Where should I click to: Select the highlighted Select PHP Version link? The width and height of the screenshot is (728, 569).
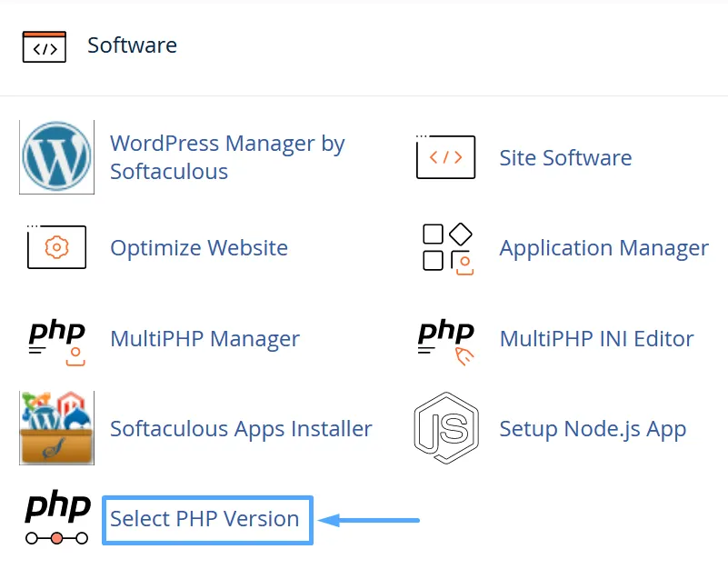pos(206,519)
